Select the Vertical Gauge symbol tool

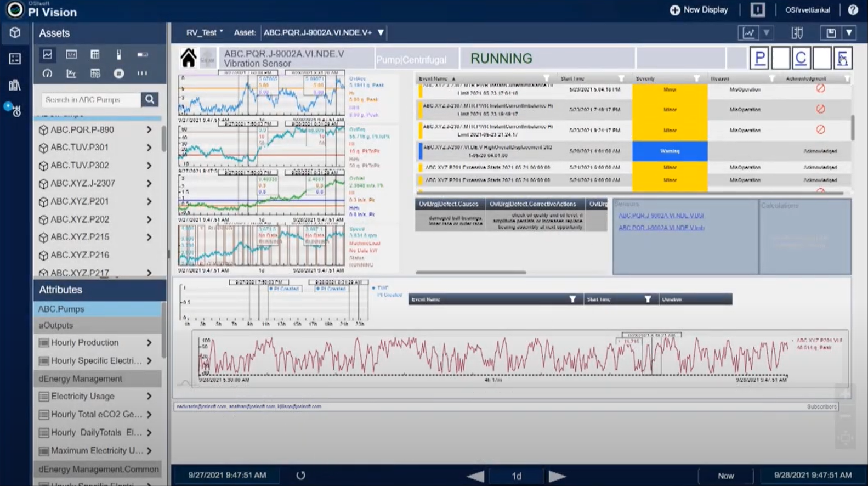tap(118, 54)
